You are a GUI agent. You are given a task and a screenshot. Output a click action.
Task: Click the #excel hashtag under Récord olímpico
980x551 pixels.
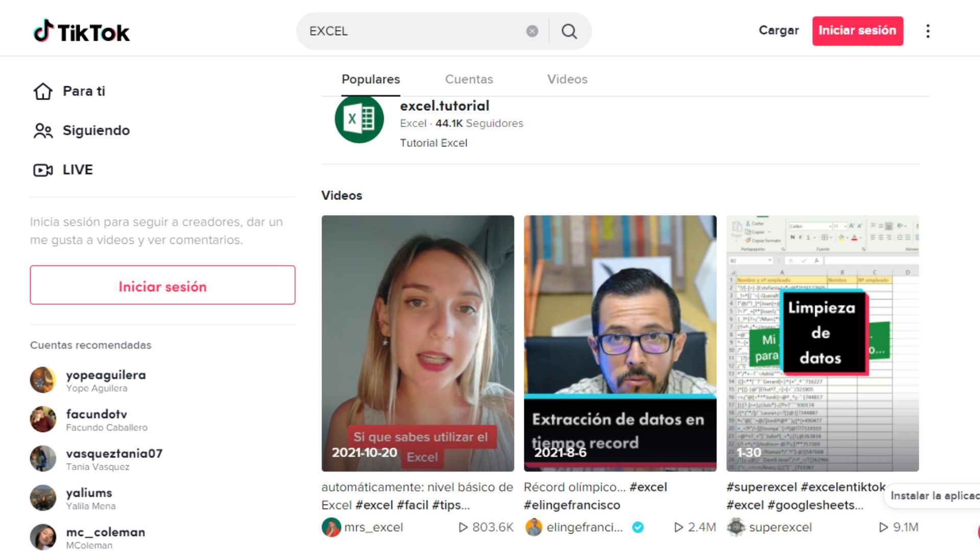click(x=648, y=487)
